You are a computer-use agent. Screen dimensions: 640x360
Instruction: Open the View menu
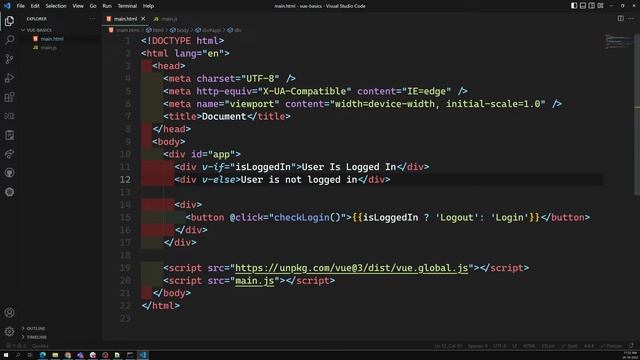tap(78, 6)
